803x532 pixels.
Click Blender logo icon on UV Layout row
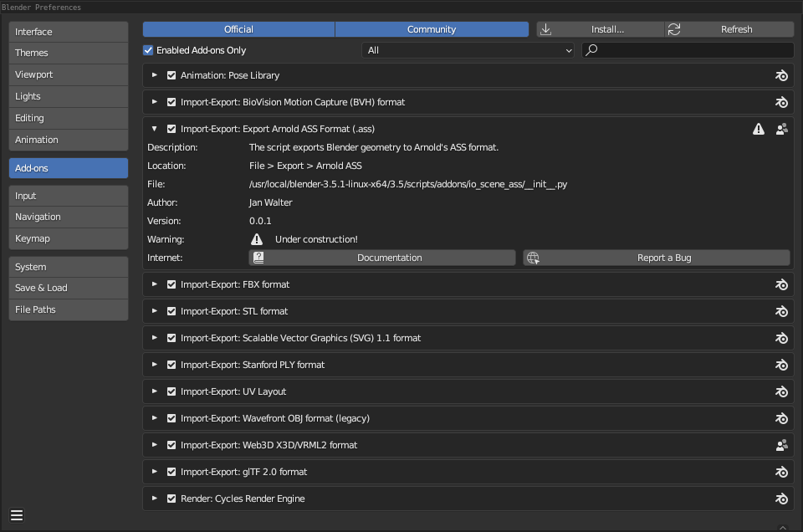pos(781,391)
